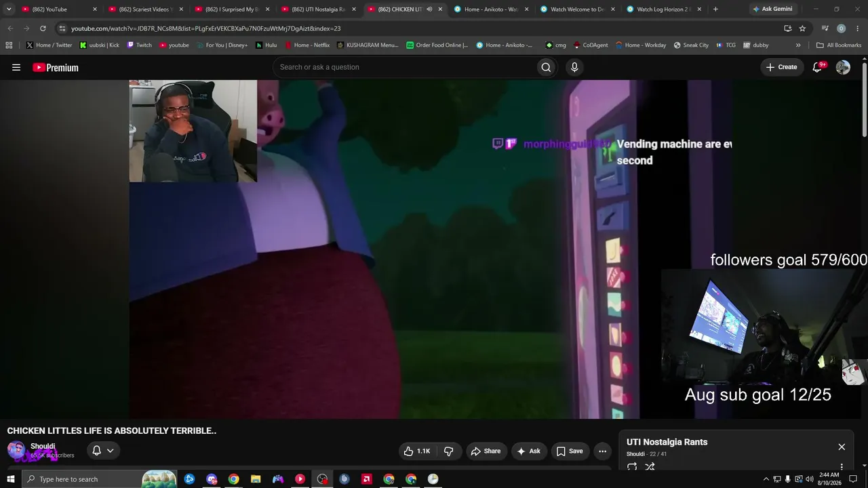Open Chrome three-dot menu
Viewport: 868px width, 488px height.
coord(857,28)
